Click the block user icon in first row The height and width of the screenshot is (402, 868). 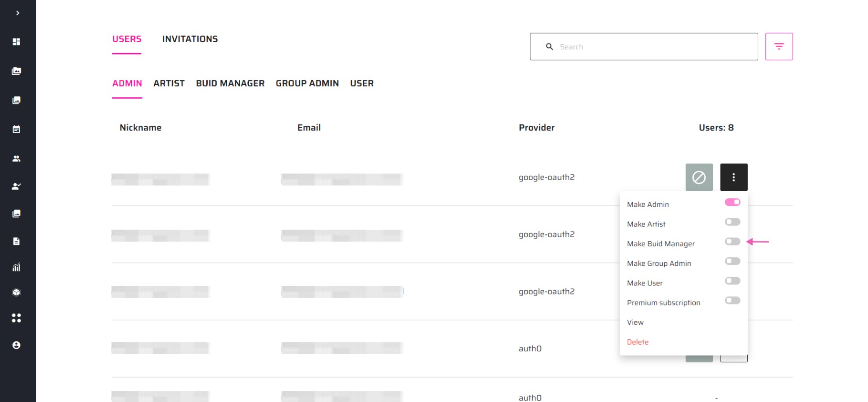[699, 177]
